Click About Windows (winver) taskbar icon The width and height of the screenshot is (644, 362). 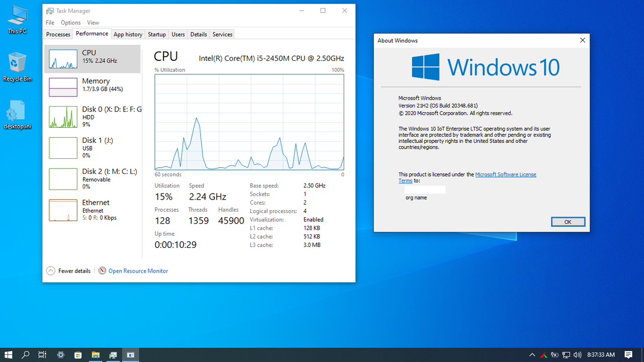130,355
